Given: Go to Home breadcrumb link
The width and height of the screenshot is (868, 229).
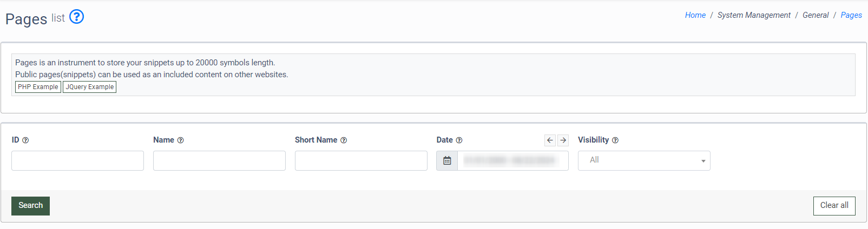Looking at the screenshot, I should pos(695,15).
